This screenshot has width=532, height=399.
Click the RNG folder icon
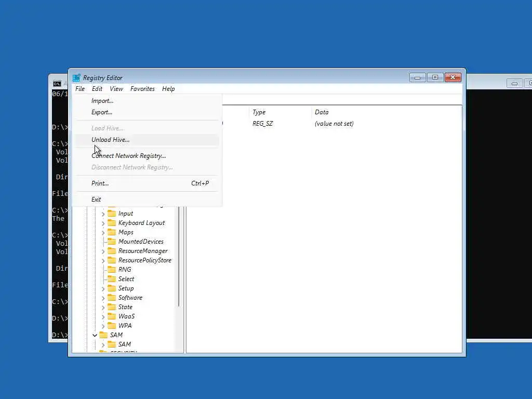tap(112, 270)
